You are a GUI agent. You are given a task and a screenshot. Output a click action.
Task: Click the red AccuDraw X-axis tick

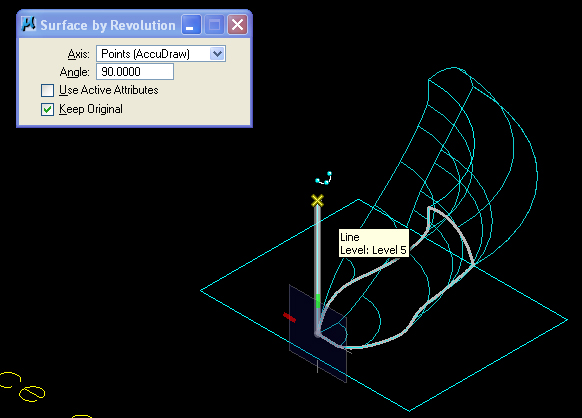click(290, 317)
